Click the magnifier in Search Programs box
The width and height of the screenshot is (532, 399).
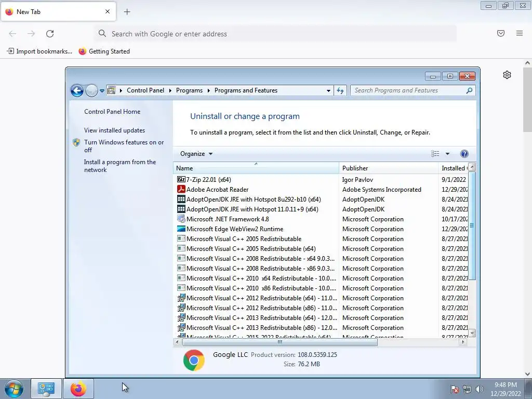coord(469,90)
